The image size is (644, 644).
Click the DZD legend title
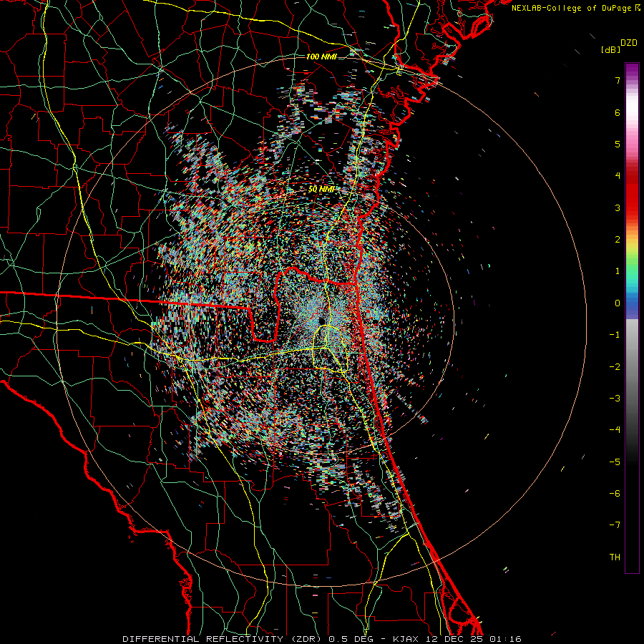[x=628, y=43]
